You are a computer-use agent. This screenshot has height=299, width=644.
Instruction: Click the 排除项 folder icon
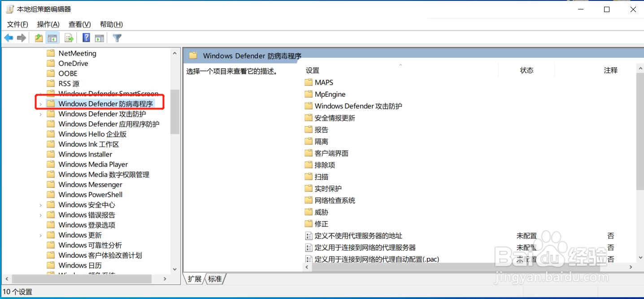pyautogui.click(x=309, y=165)
